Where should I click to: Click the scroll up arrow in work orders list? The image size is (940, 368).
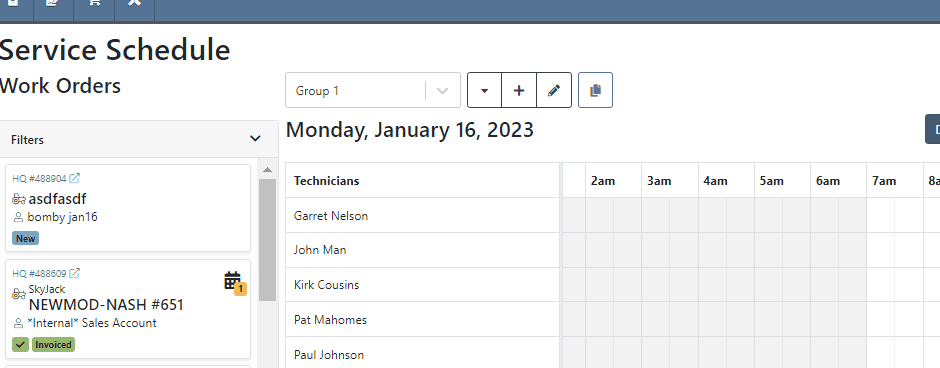pyautogui.click(x=267, y=170)
